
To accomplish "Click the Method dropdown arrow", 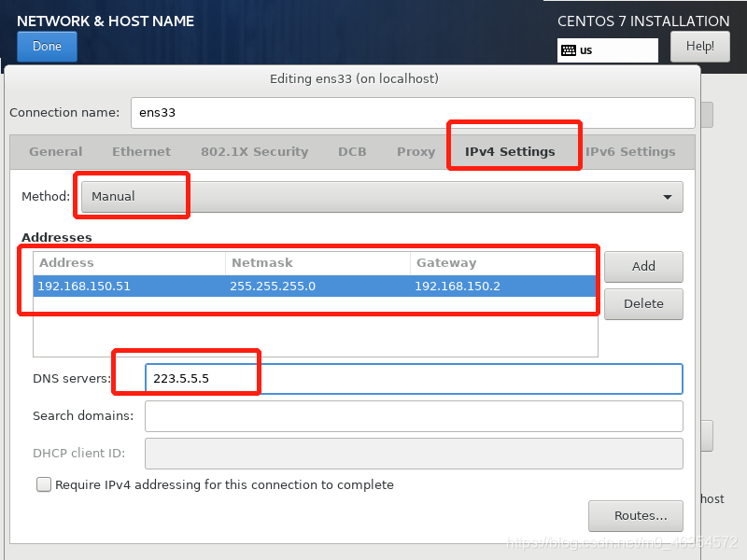I will 668,197.
